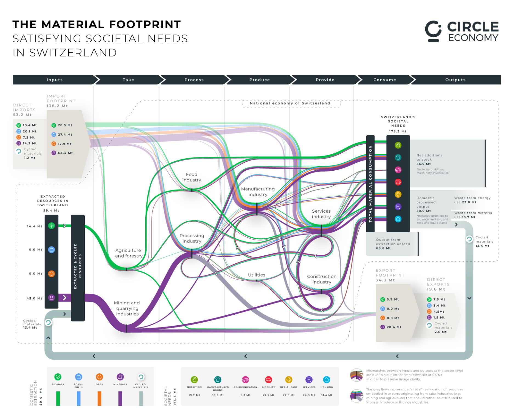Viewport: 510px width, 420px height.
Task: Select the Process stage header
Action: coord(194,80)
